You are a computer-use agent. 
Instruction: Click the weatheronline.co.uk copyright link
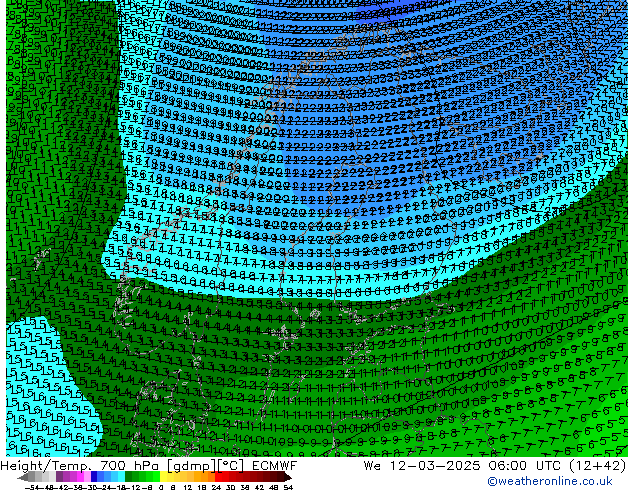pos(550,481)
